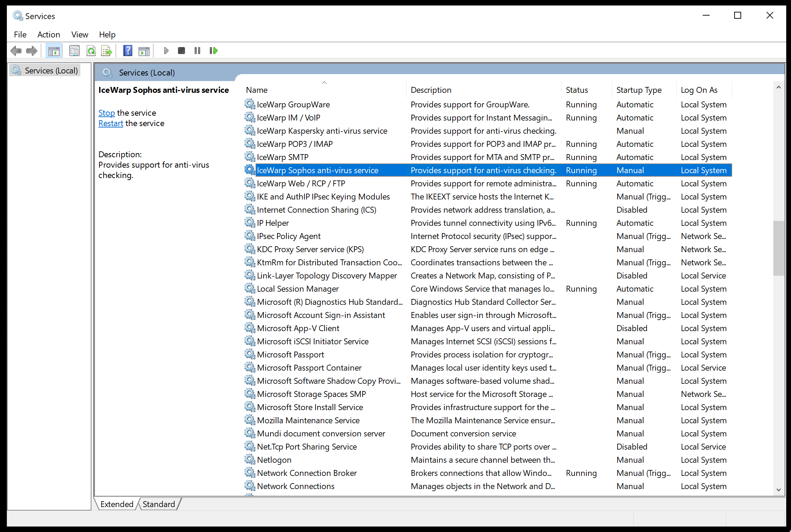The width and height of the screenshot is (791, 532).
Task: Select IKE and AuthIP IPsec Keying Modules
Action: [x=488, y=197]
